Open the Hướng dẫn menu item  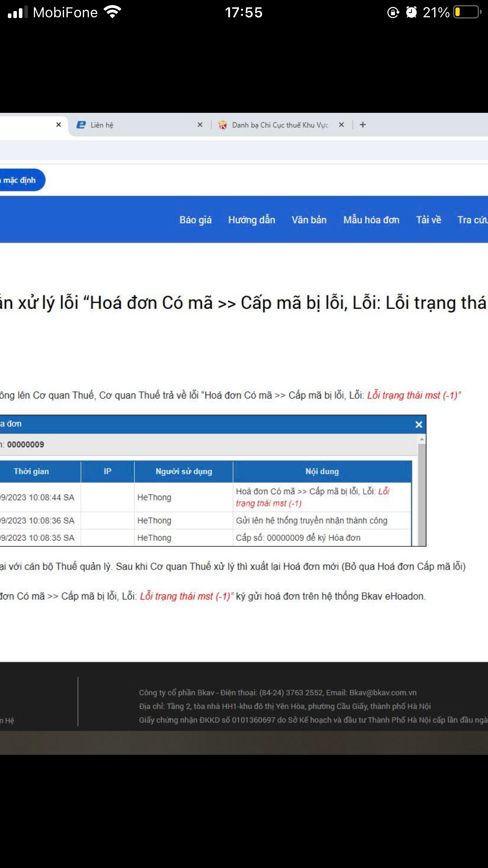click(x=251, y=220)
